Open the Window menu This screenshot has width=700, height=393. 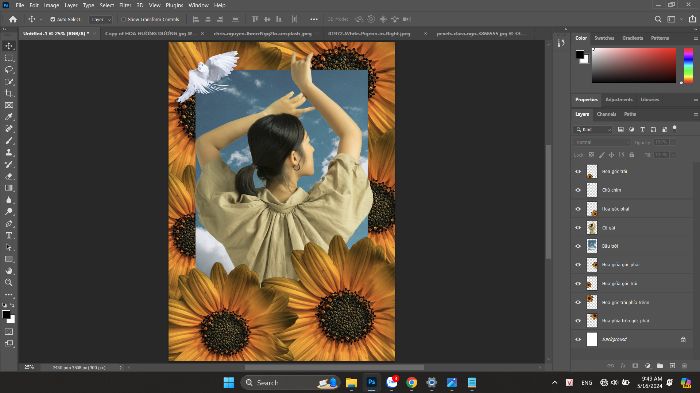coord(199,5)
